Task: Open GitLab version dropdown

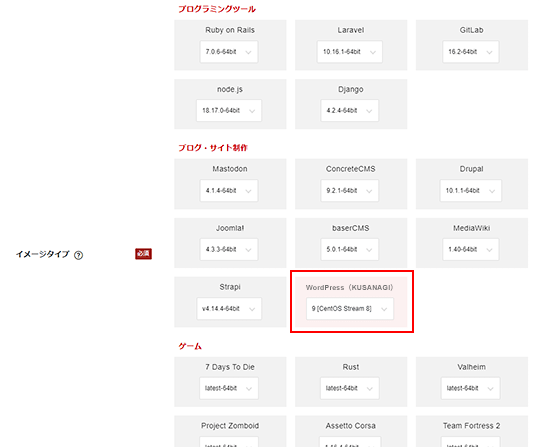Action: [x=470, y=52]
